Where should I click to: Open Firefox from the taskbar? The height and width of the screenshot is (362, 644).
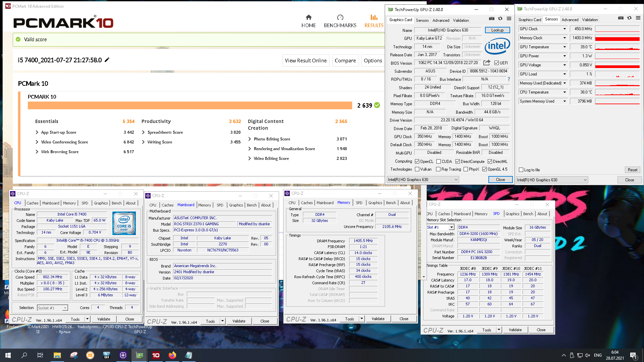pos(172,355)
